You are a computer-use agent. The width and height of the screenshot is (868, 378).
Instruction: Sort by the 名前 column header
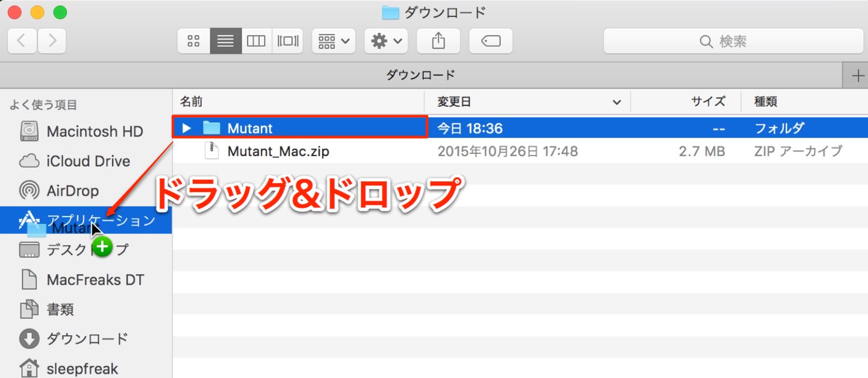(x=299, y=102)
